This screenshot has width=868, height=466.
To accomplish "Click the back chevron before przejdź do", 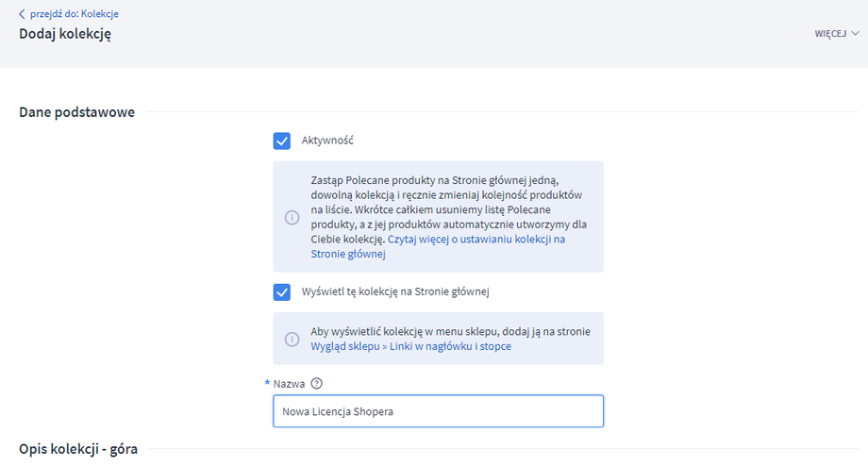I will click(22, 14).
